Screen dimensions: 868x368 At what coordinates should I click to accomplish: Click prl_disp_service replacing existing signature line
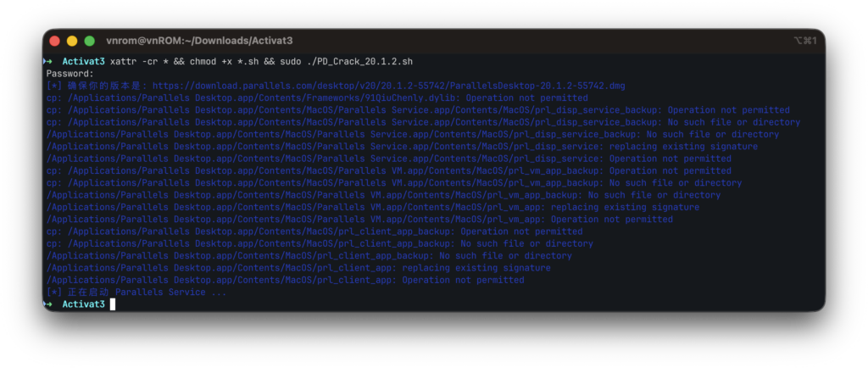402,146
